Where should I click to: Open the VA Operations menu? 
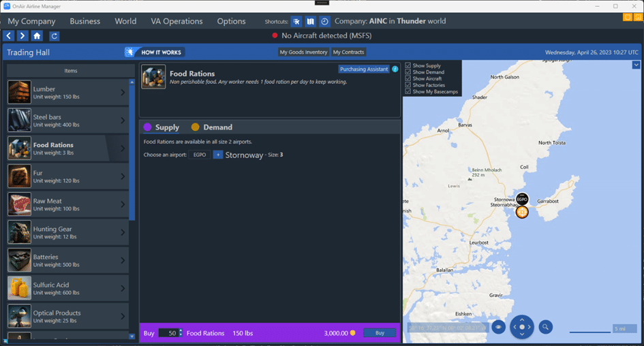(x=177, y=21)
